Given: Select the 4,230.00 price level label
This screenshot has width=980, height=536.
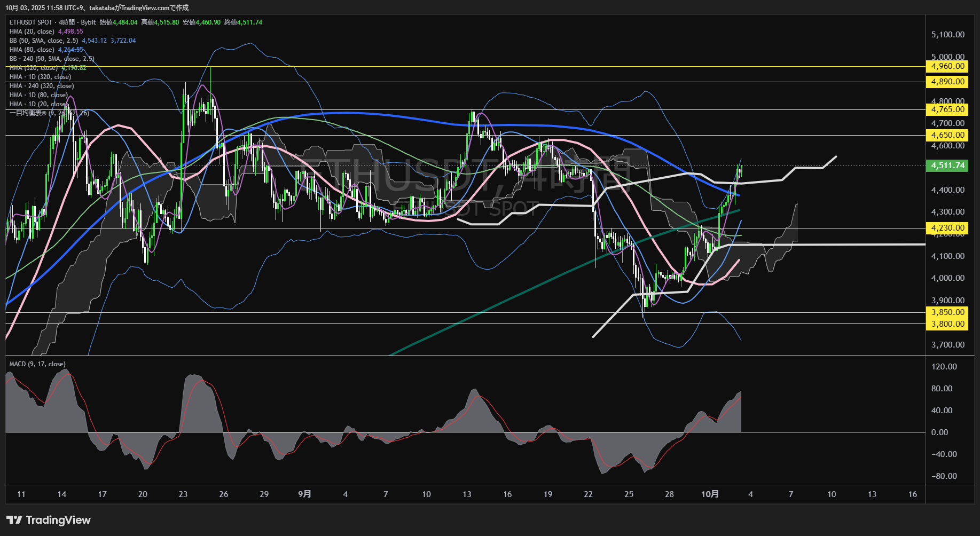Looking at the screenshot, I should [x=947, y=228].
